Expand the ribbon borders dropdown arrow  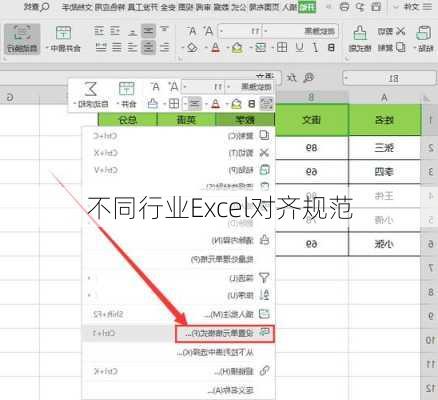click(273, 48)
